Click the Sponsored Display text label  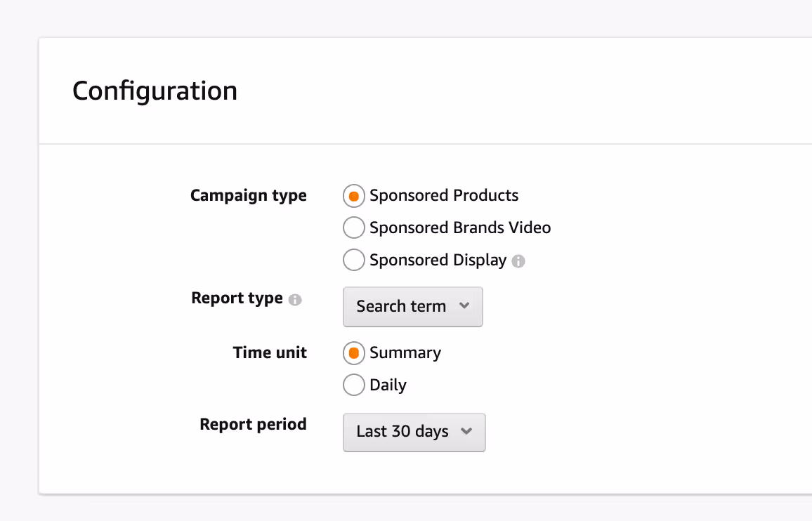pos(438,260)
